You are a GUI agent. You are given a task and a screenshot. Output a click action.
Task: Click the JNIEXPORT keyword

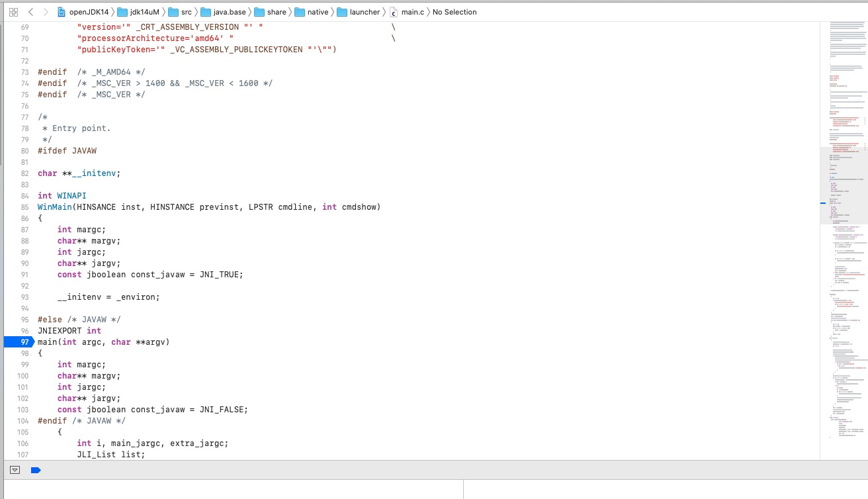coord(60,331)
